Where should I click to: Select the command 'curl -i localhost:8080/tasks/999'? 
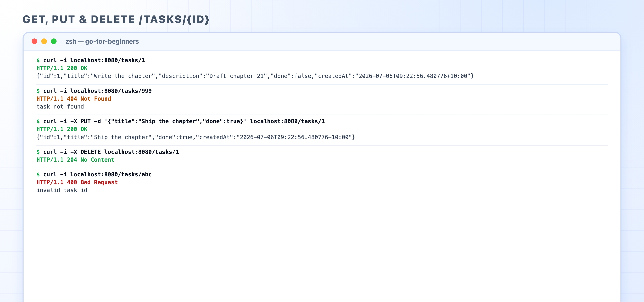[97, 91]
